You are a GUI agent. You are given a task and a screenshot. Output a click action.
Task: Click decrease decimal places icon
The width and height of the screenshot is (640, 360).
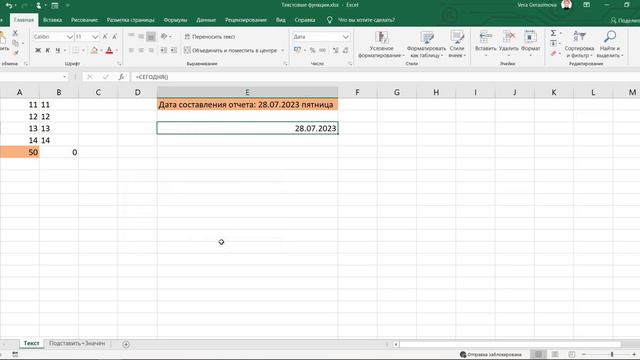coord(346,50)
